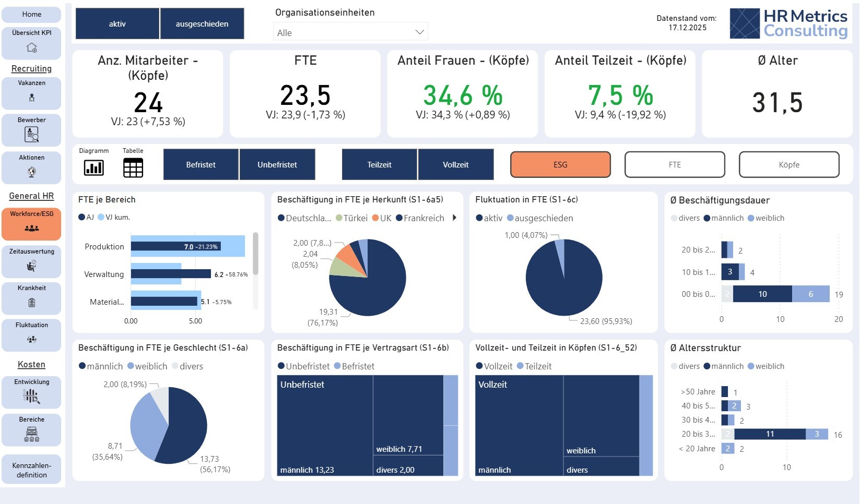Click the dropdown chevron next to Alle
This screenshot has width=860, height=504.
click(419, 32)
